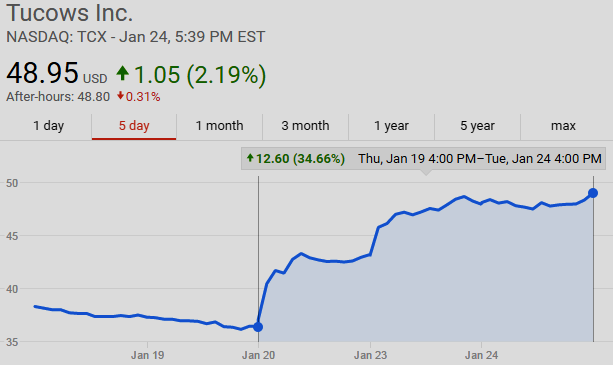Viewport: 613px width, 365px height.
Task: Click the 48.95 price figure
Action: (42, 73)
